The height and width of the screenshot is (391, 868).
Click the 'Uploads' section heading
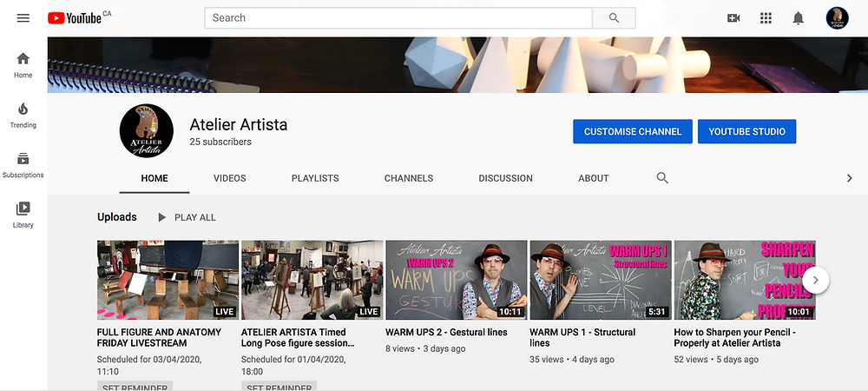[117, 217]
